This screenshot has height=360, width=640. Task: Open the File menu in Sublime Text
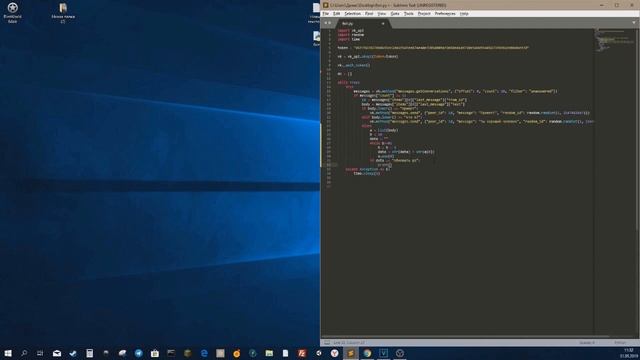pos(326,13)
